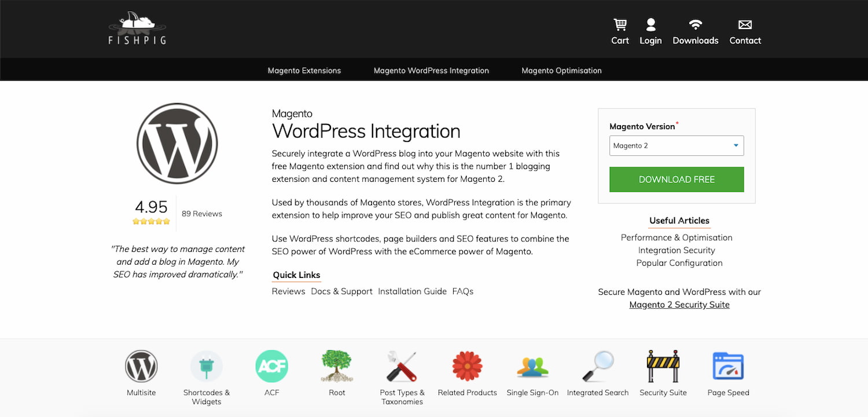The image size is (868, 417).
Task: Open the Page Speed gauge icon
Action: [728, 366]
